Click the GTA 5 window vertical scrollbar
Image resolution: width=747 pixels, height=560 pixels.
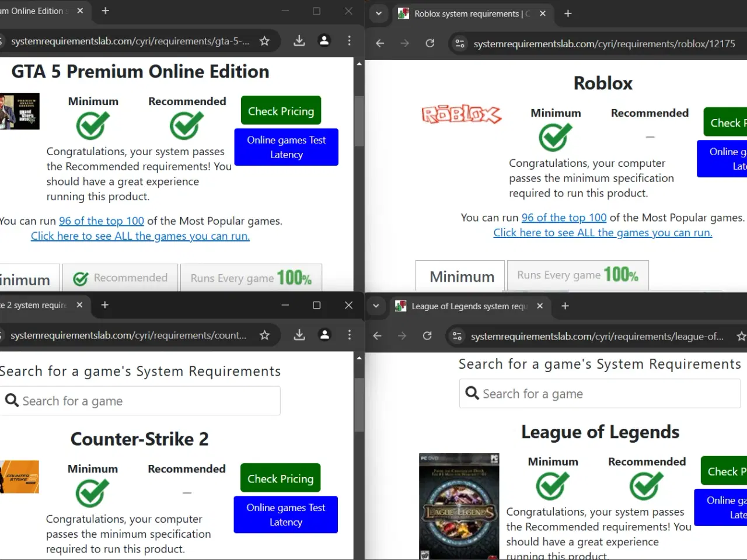click(359, 121)
